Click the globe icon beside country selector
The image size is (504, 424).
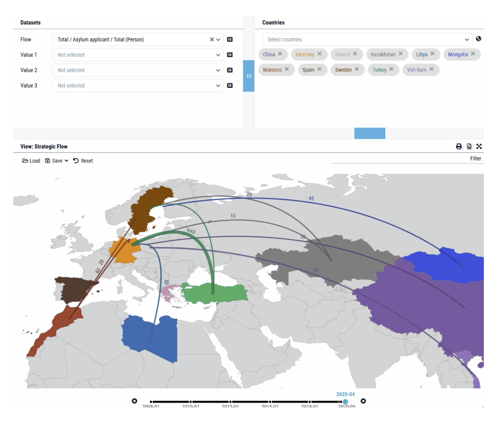pos(479,39)
